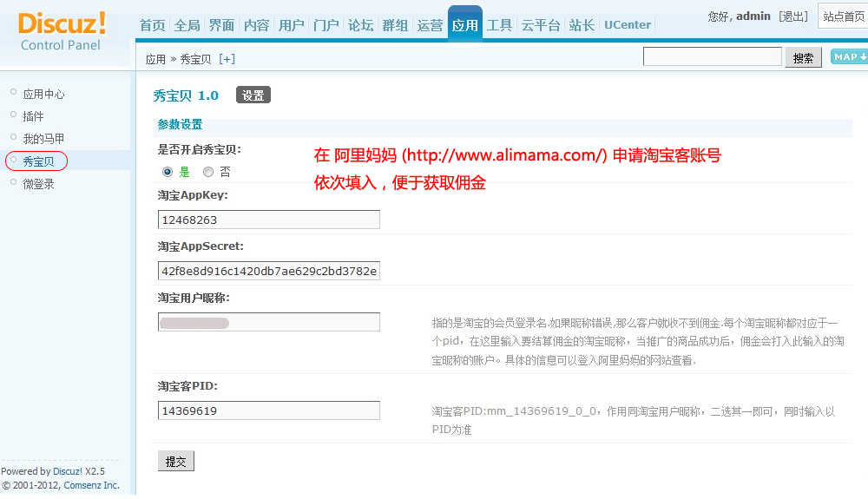Select the 否 radio button
The height and width of the screenshot is (499, 868).
[x=208, y=172]
